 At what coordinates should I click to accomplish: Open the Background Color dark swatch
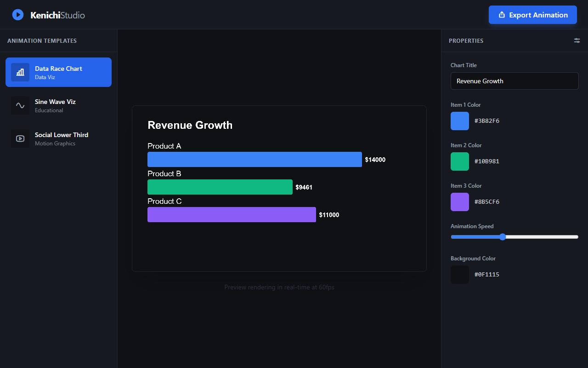point(460,275)
